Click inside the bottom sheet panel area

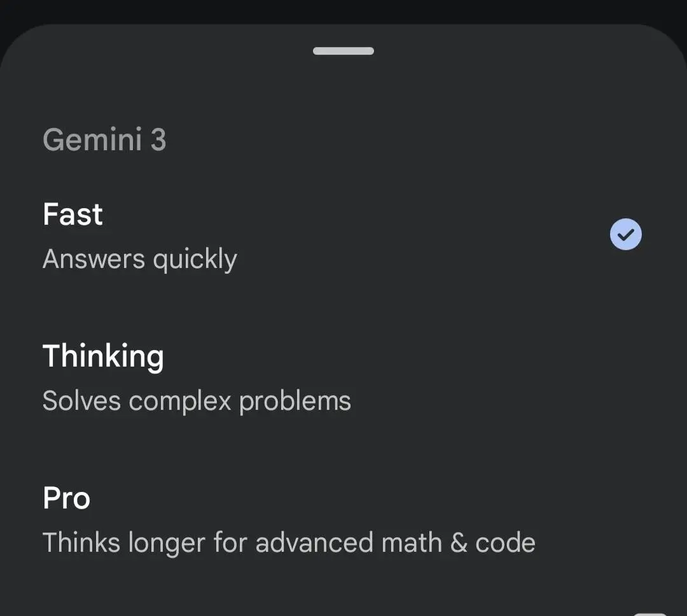343,305
